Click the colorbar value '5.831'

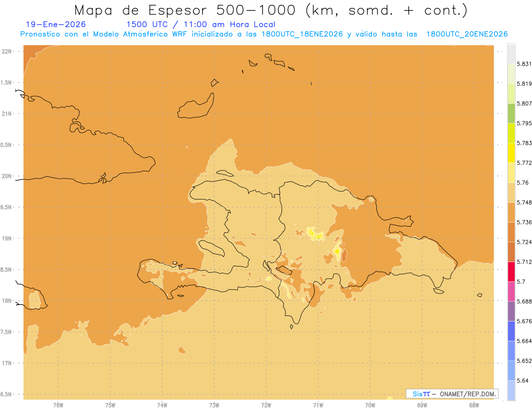(524, 64)
